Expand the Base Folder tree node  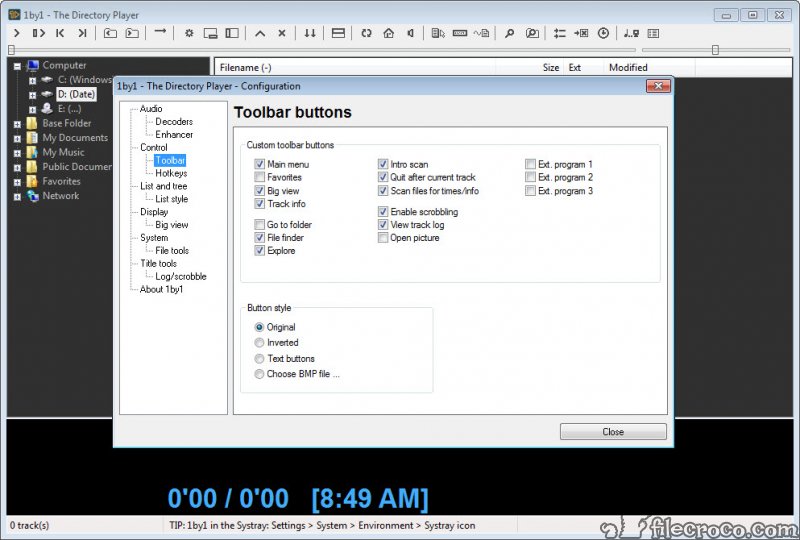pyautogui.click(x=17, y=124)
